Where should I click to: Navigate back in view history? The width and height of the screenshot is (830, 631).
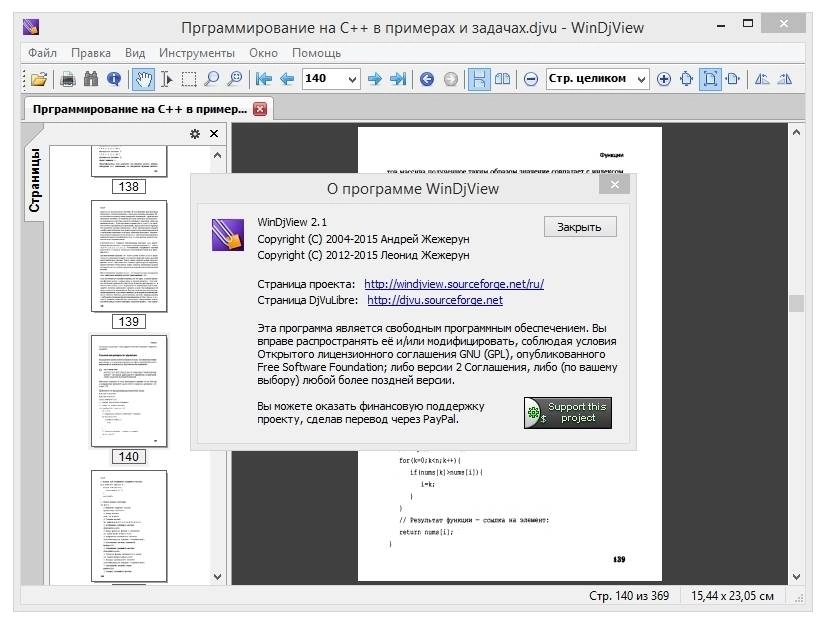click(427, 79)
